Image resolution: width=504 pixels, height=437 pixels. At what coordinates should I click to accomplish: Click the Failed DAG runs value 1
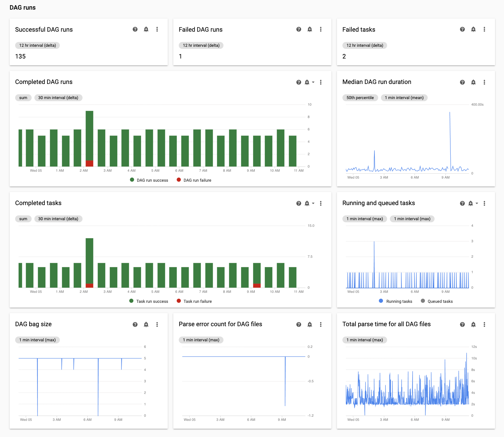tap(180, 56)
